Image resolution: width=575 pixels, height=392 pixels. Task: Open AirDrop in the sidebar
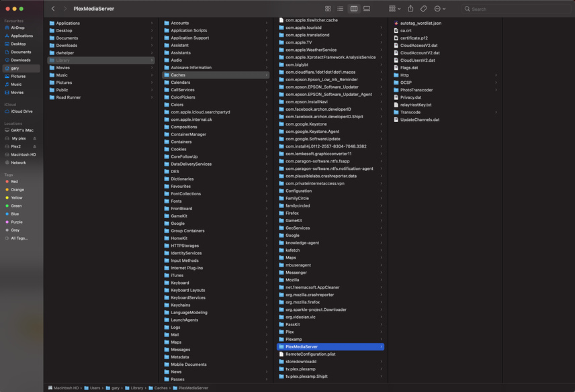click(17, 28)
